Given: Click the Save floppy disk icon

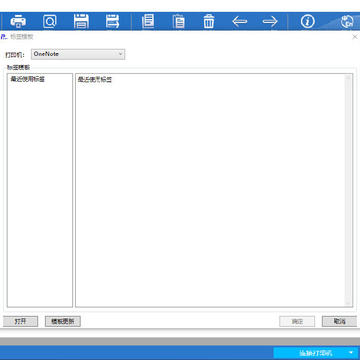Looking at the screenshot, I should (81, 22).
